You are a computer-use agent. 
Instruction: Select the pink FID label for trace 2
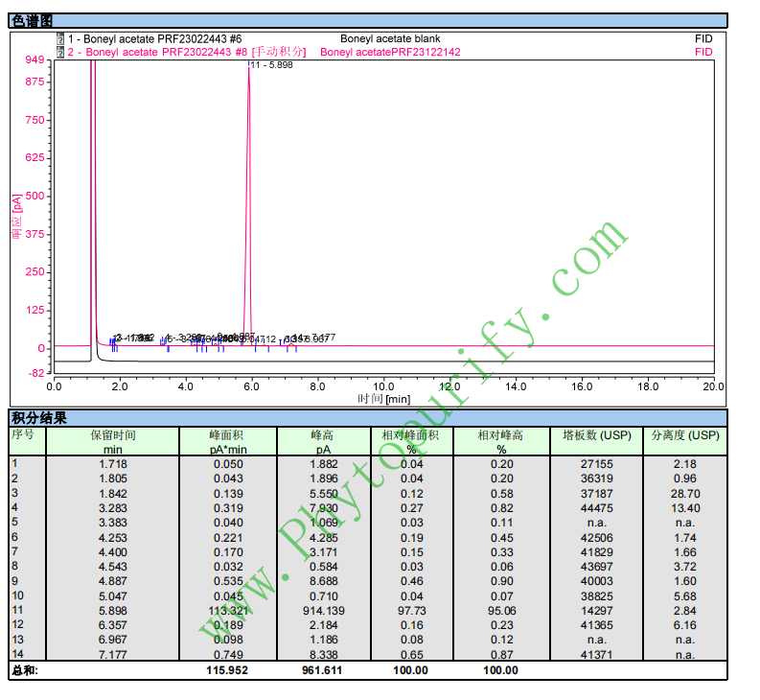[x=703, y=53]
